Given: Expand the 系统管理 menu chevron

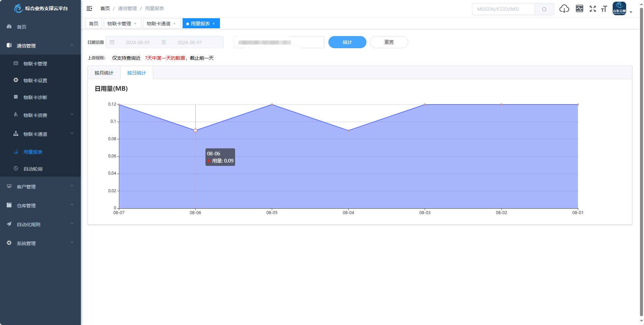Looking at the screenshot, I should coord(72,243).
